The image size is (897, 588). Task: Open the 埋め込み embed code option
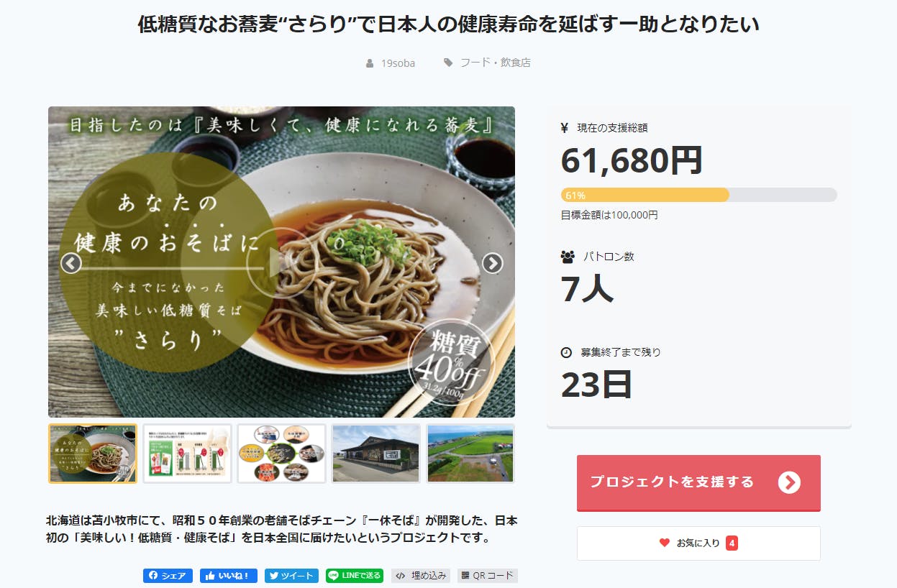point(421,576)
